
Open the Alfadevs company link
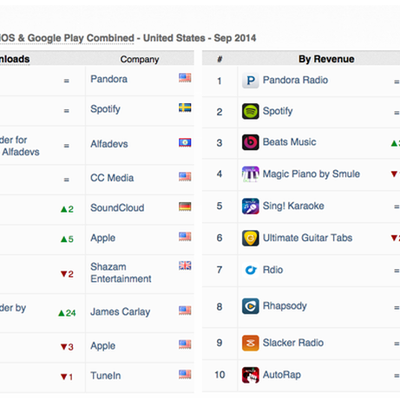coord(109,144)
